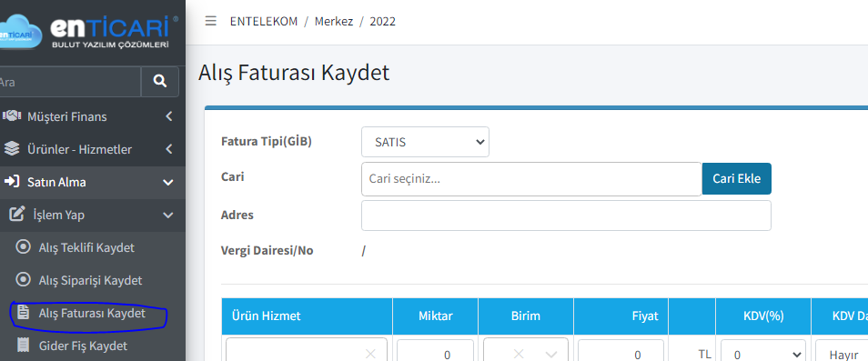
Task: Click the Cari seçiniz input field
Action: (x=531, y=178)
